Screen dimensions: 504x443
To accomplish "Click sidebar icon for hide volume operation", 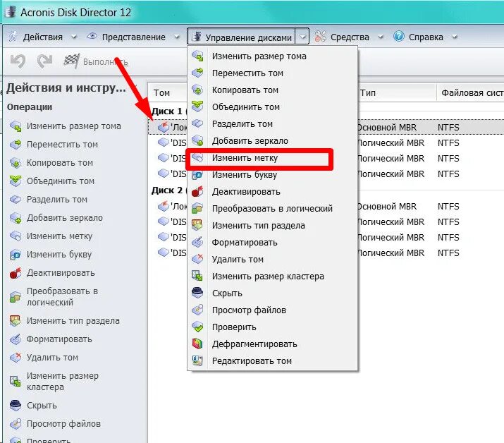I will (x=16, y=406).
